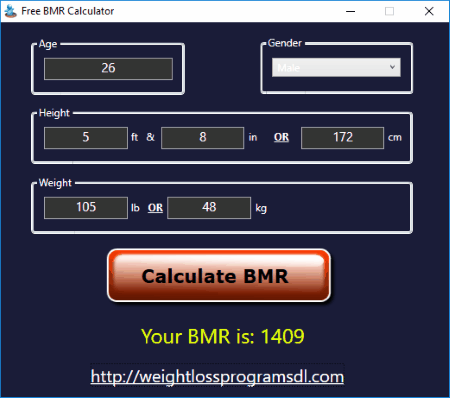Click the Gender group label
This screenshot has width=450, height=398.
285,43
